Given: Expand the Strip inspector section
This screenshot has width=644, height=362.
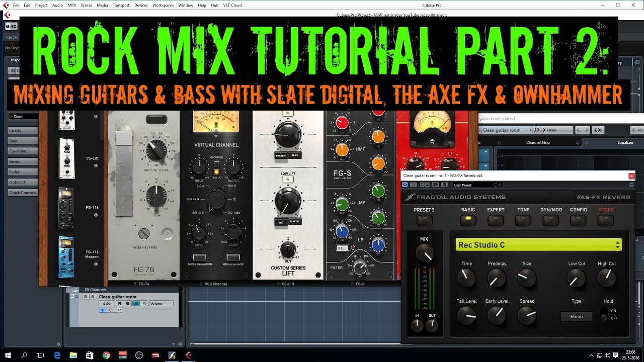Looking at the screenshot, I should (x=23, y=141).
